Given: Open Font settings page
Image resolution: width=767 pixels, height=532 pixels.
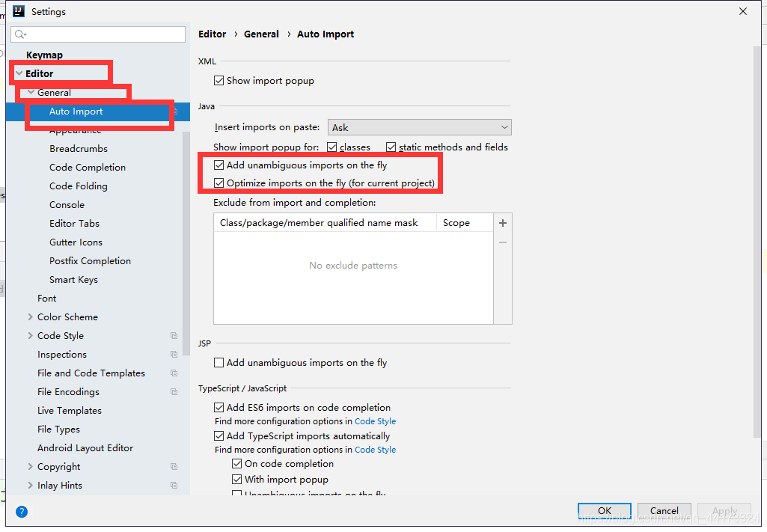Looking at the screenshot, I should pos(47,299).
